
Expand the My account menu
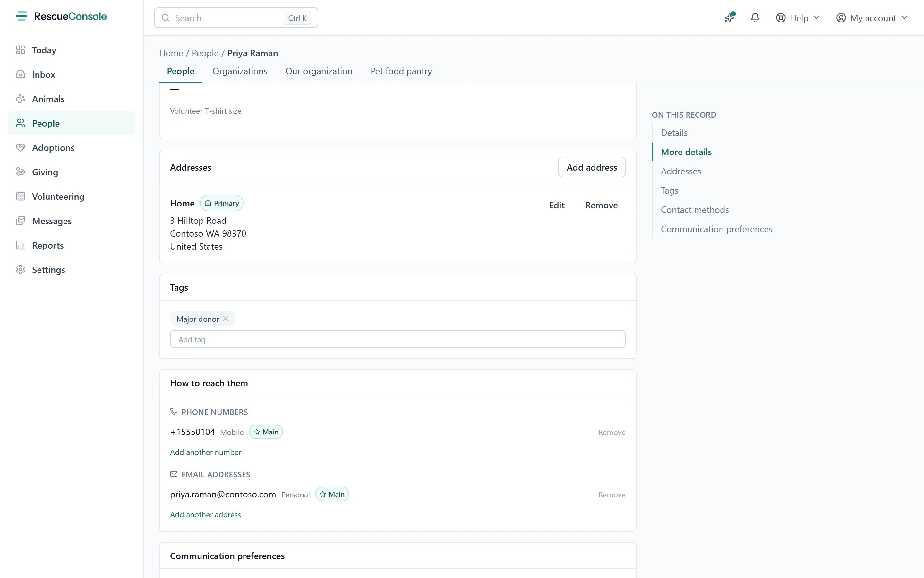pyautogui.click(x=871, y=18)
